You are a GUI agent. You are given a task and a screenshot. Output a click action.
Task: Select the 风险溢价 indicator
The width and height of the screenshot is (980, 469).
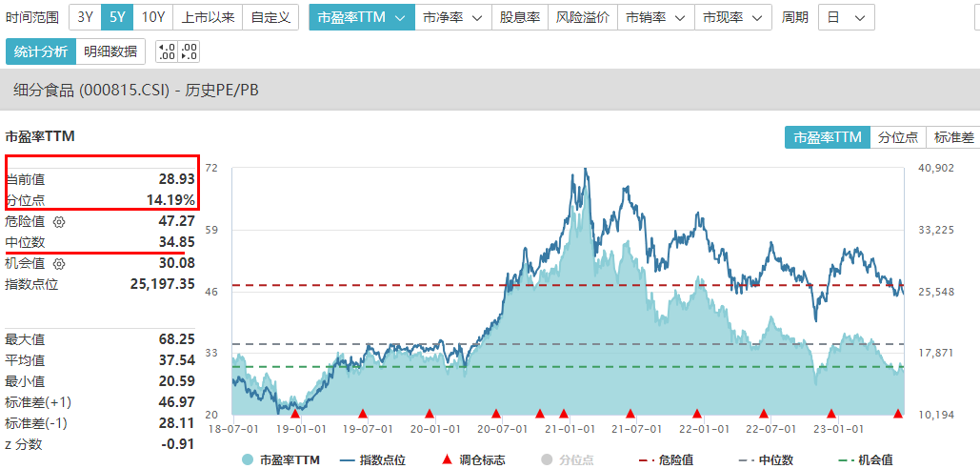[583, 17]
